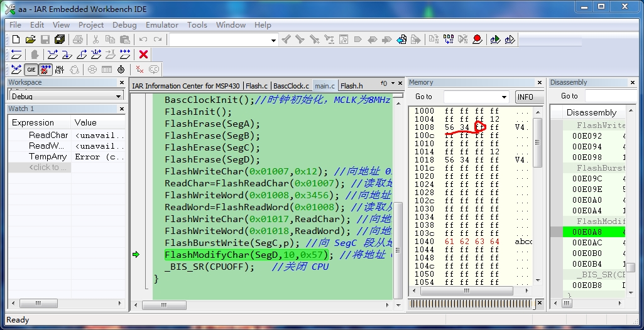
Task: Click the Run to Cursor debug icon
Action: click(x=110, y=55)
